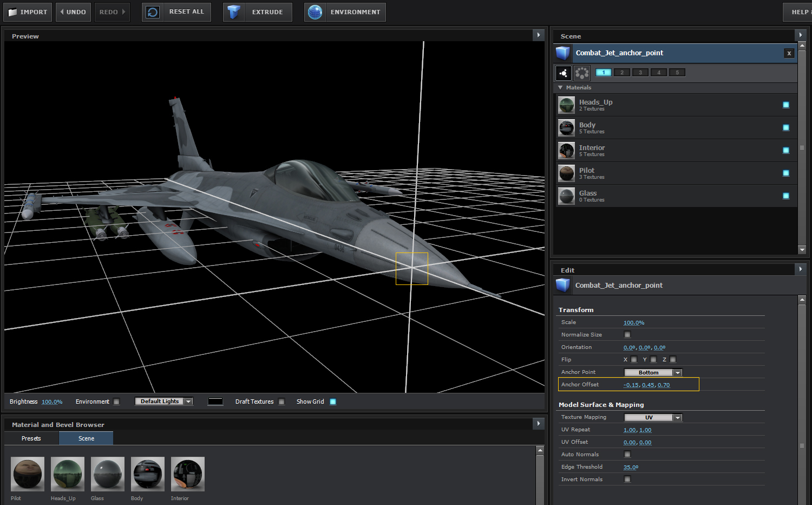Toggle the Draft Textures checkbox

tap(281, 402)
